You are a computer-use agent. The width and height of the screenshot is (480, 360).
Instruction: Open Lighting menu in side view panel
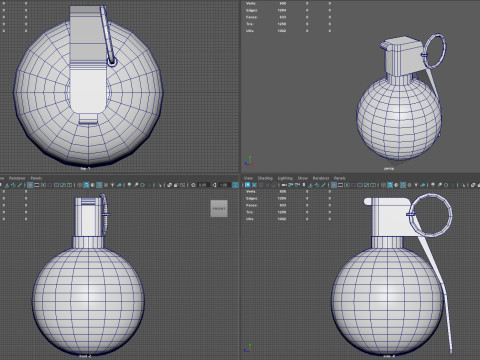285,178
